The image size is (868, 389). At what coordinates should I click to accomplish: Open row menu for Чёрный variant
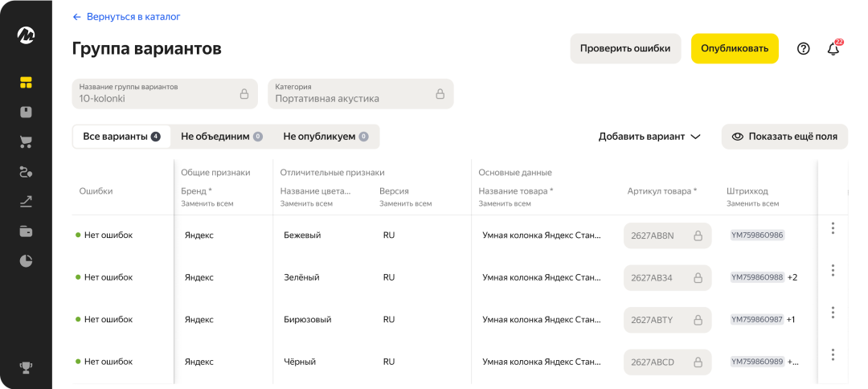[x=833, y=354]
